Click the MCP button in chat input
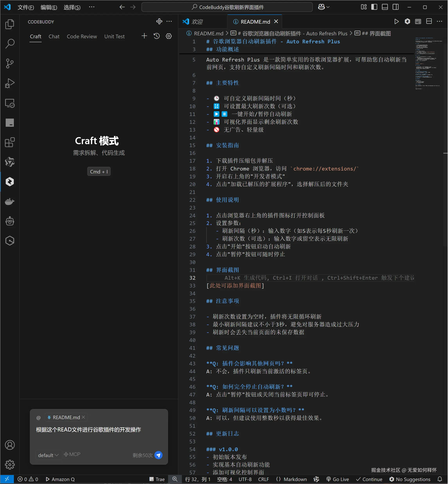This screenshot has height=484, width=448. (x=72, y=454)
